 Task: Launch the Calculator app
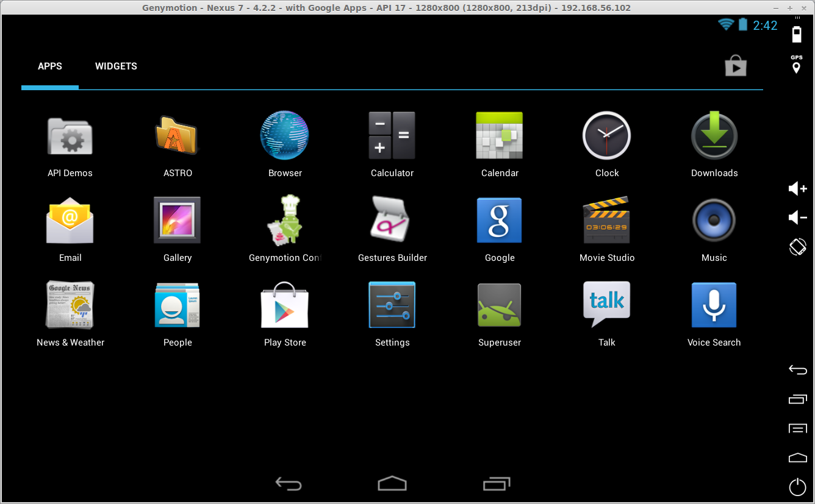coord(392,135)
